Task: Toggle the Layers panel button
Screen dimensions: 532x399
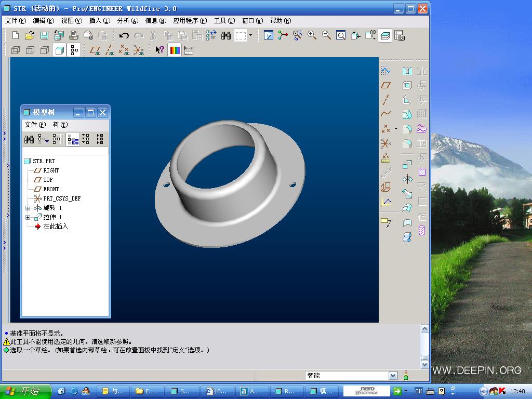Action: point(385,35)
